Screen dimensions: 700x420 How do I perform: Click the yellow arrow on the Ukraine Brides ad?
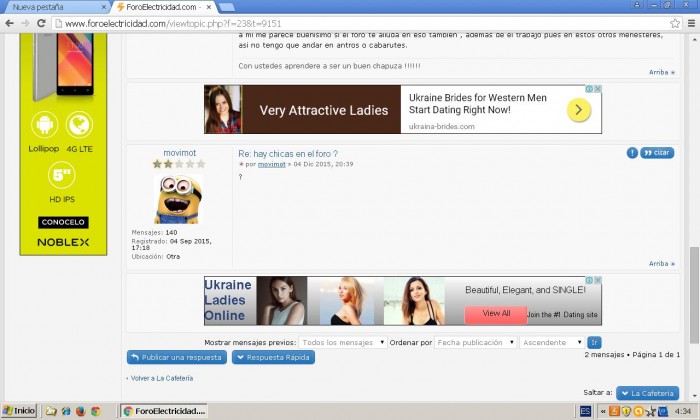(579, 110)
